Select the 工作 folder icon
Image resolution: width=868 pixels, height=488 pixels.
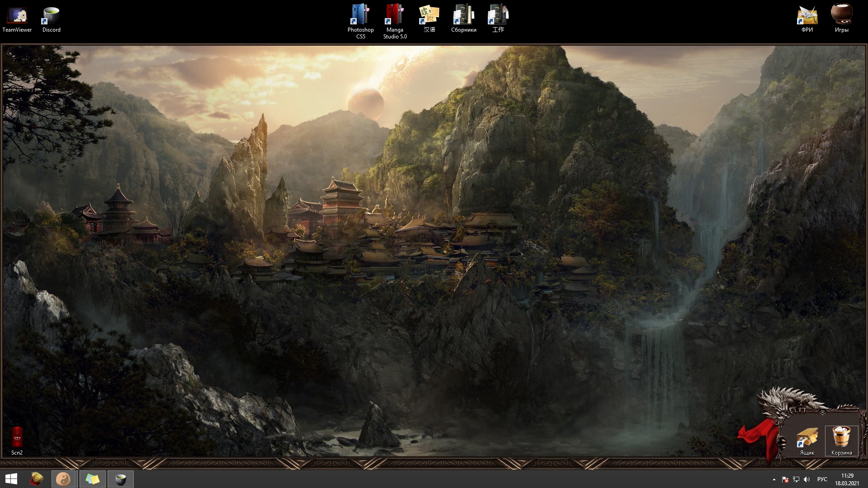coord(498,19)
